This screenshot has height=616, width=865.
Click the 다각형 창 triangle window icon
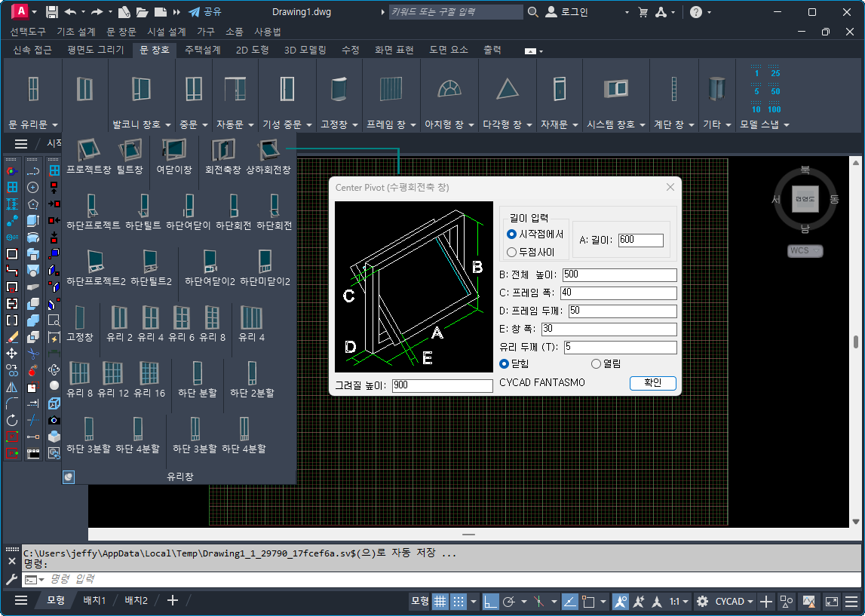(x=508, y=89)
